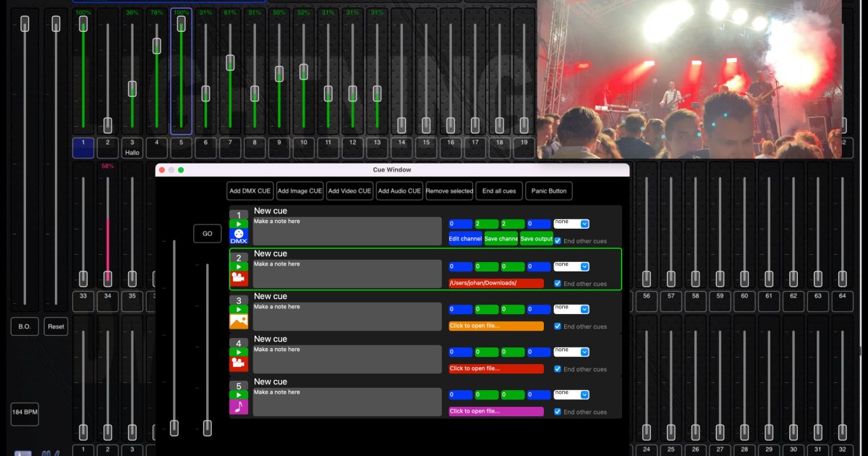Select the cue number 3 label

click(239, 300)
